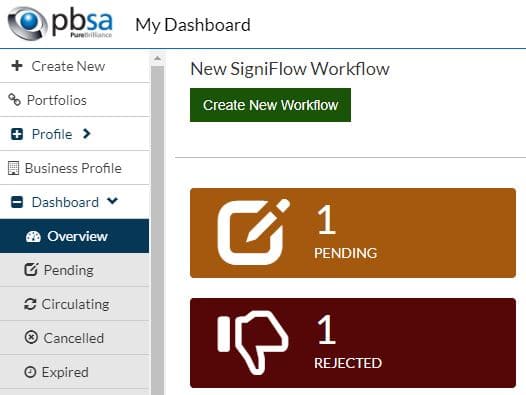Click the sidebar scrollbar up arrow

(x=157, y=59)
